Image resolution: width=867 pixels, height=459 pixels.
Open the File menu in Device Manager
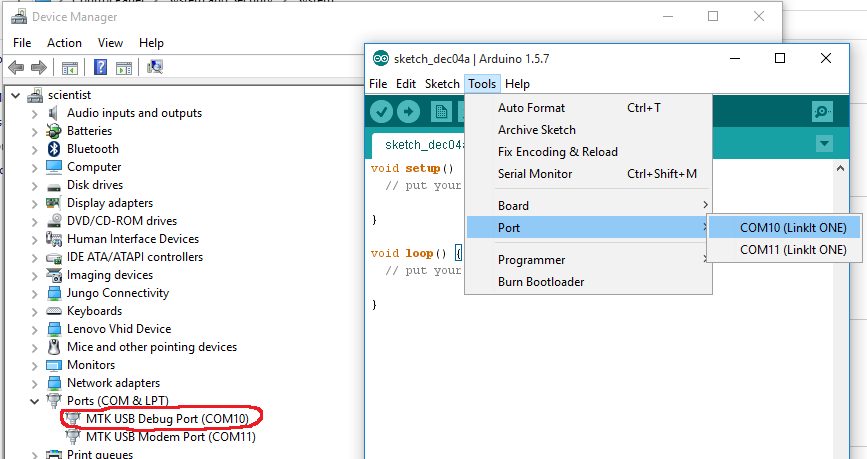click(x=22, y=43)
